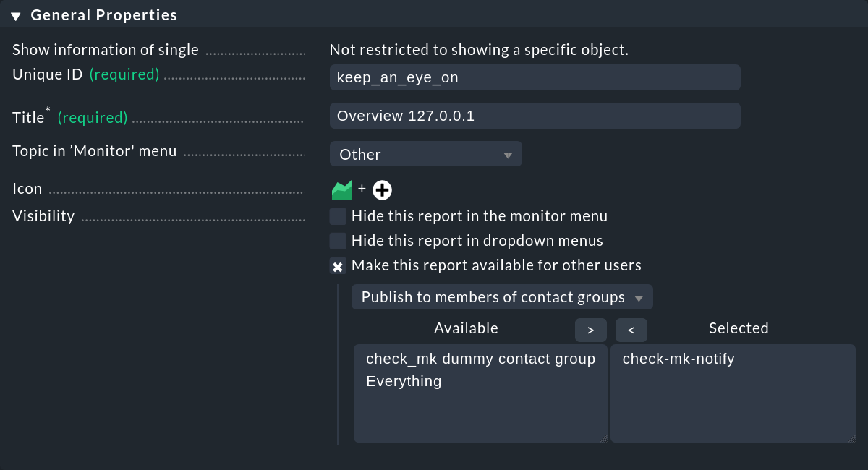Image resolution: width=868 pixels, height=470 pixels.
Task: Click the Available column header
Action: coord(466,328)
